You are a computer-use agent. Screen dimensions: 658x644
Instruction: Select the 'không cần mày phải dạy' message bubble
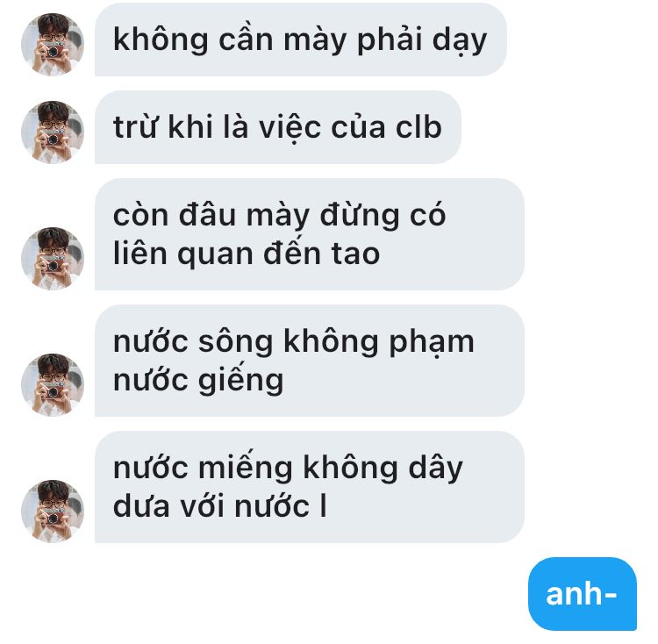click(300, 39)
